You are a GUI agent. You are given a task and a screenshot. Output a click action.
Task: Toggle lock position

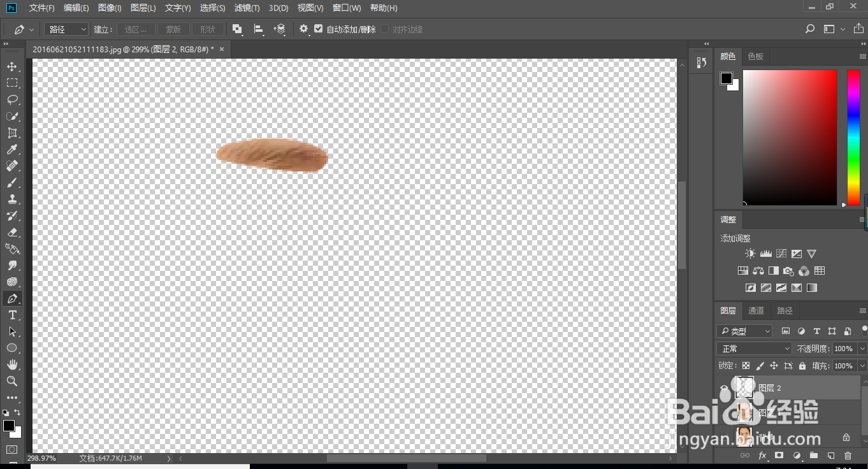[x=774, y=366]
